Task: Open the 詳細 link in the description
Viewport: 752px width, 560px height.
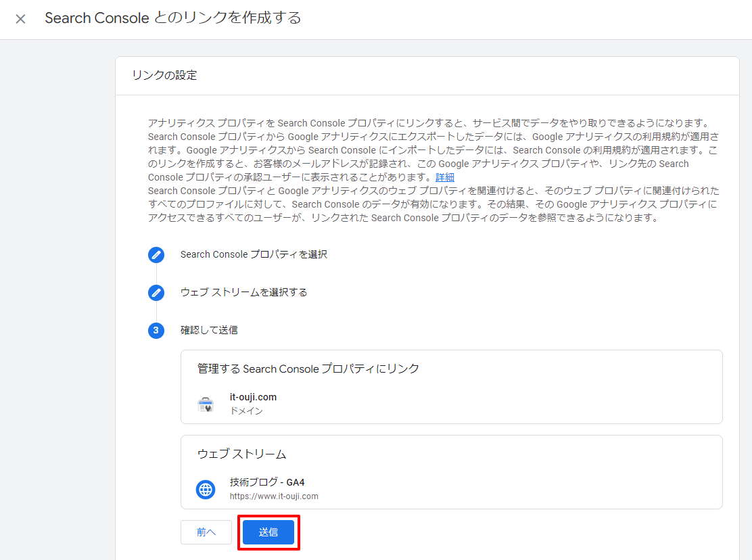Action: pyautogui.click(x=445, y=177)
